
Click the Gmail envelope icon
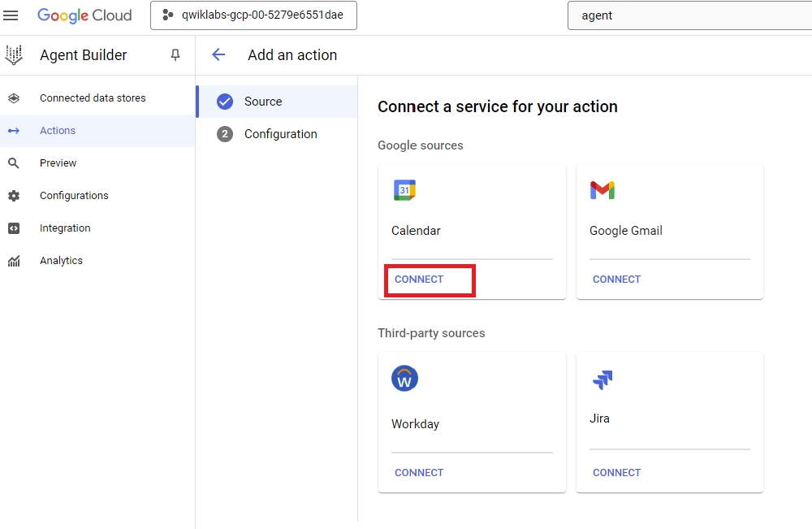[x=603, y=189]
